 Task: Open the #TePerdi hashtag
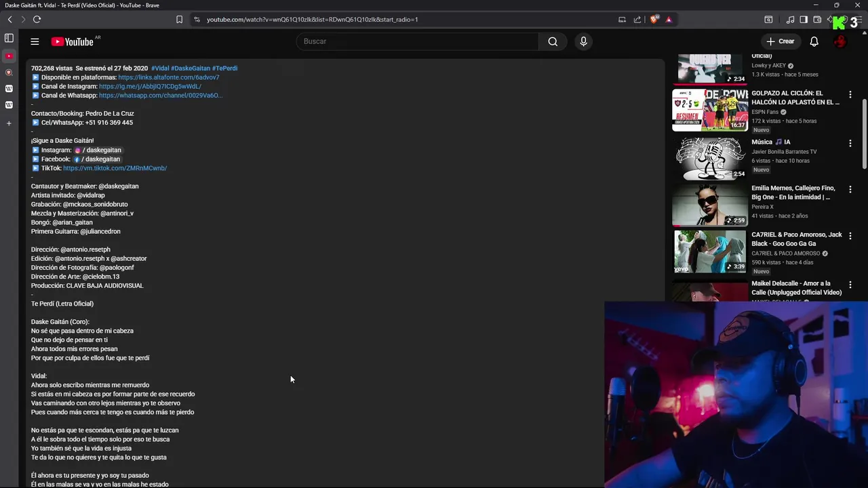point(224,68)
